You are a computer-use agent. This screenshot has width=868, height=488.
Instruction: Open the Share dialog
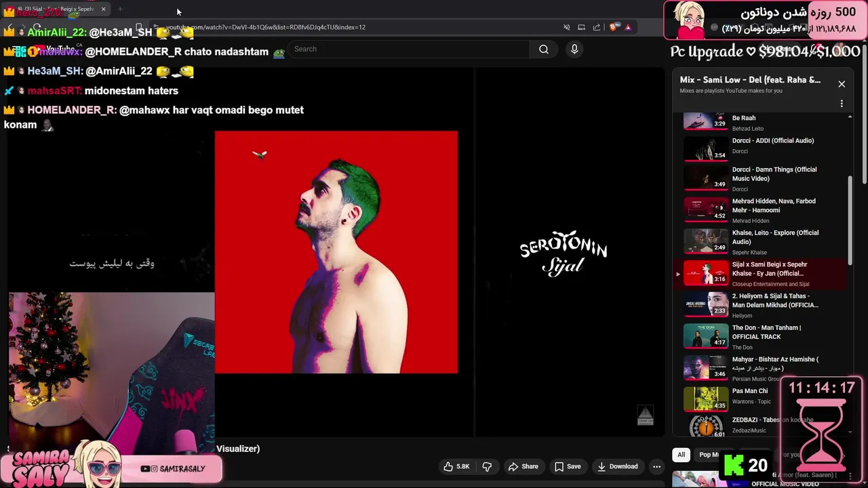coord(523,466)
